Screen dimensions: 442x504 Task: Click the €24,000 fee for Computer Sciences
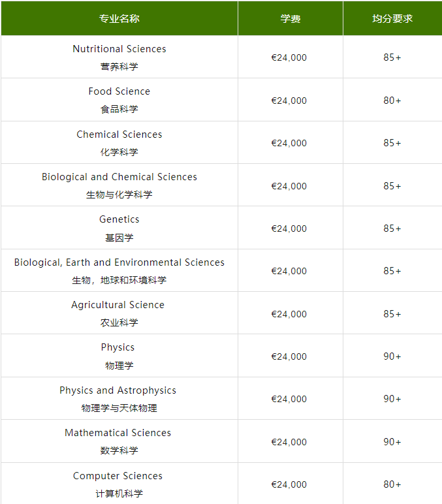[x=289, y=484]
